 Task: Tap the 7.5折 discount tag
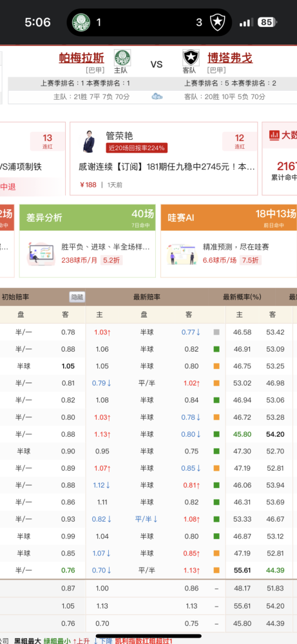(250, 260)
